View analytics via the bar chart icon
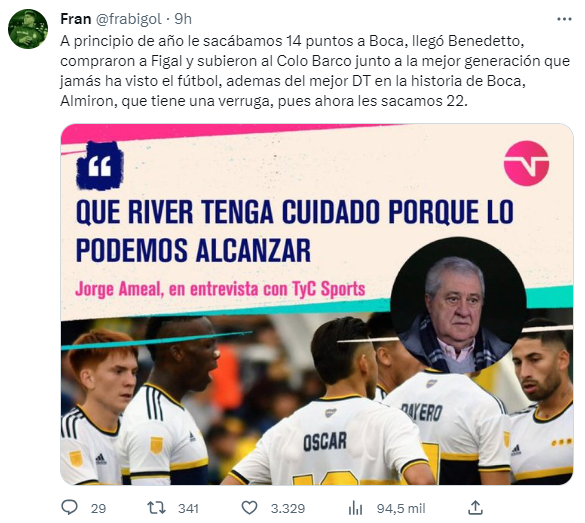Screen dimensions: 585x523 click(x=355, y=508)
